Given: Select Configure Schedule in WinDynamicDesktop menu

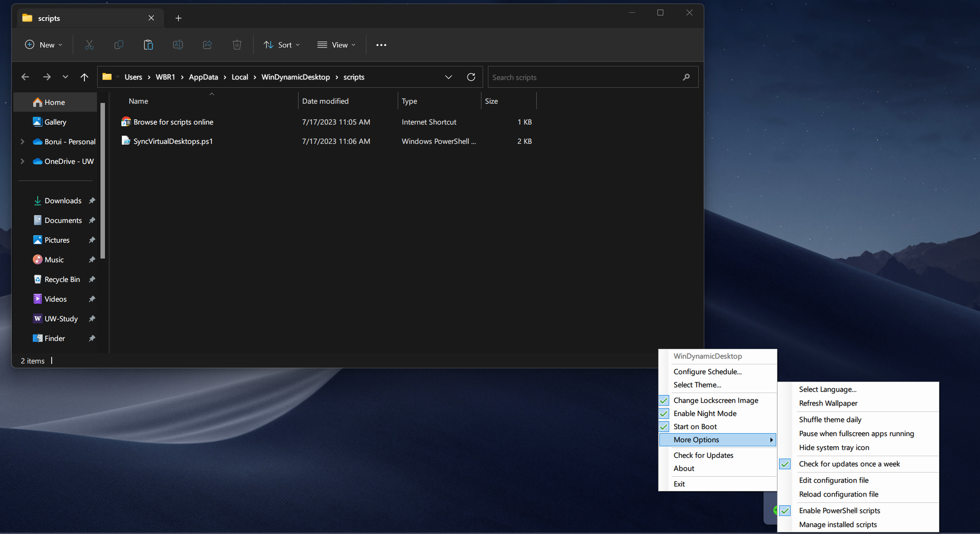Looking at the screenshot, I should click(x=707, y=371).
